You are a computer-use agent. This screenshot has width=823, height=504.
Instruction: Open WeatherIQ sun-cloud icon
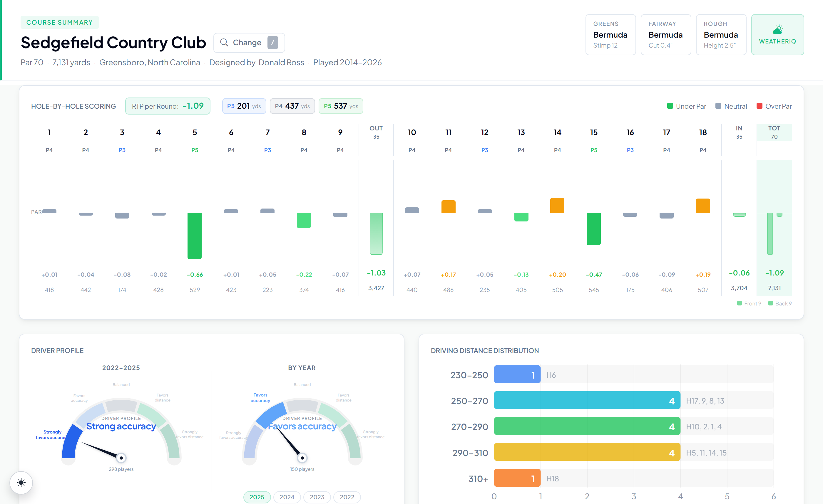click(777, 29)
